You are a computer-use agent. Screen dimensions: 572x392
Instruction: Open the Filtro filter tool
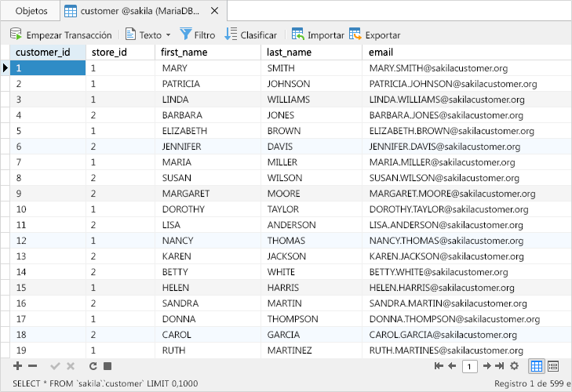[186, 34]
